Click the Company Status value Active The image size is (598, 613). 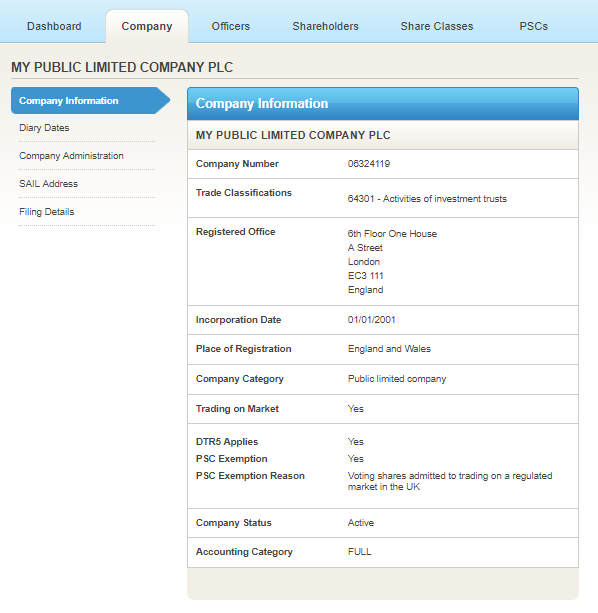[360, 523]
